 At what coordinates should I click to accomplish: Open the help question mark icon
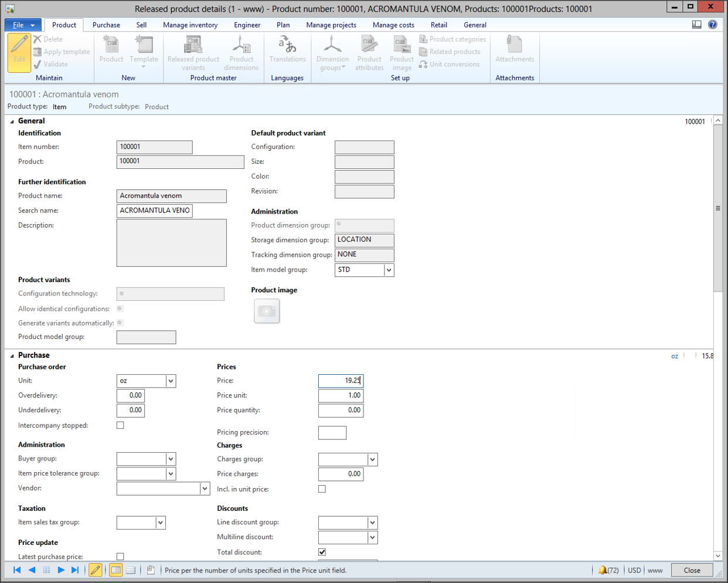712,25
